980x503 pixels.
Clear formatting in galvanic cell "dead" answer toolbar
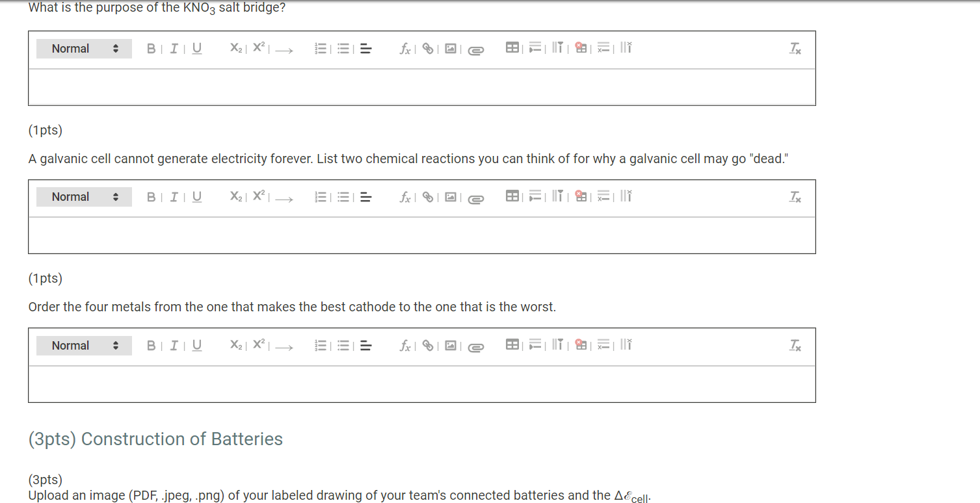click(795, 197)
